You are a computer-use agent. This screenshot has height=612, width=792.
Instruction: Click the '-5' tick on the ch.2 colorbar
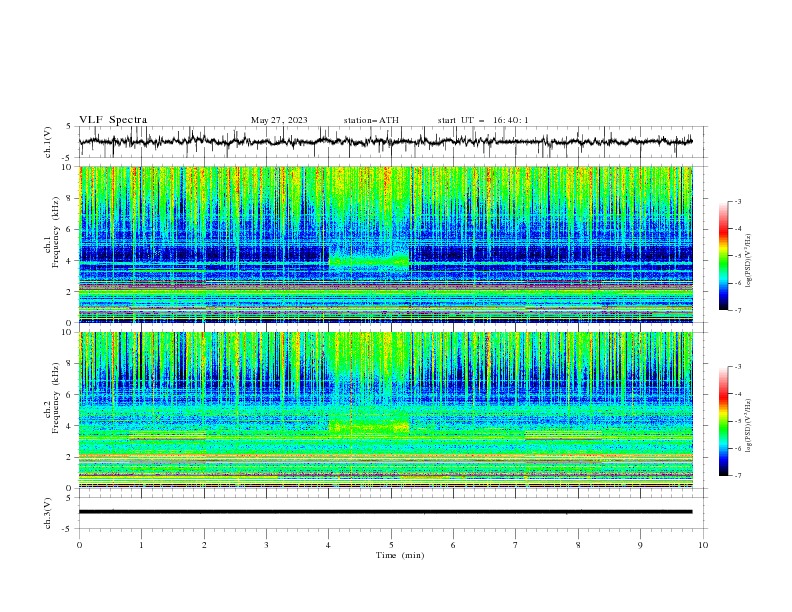pyautogui.click(x=738, y=421)
